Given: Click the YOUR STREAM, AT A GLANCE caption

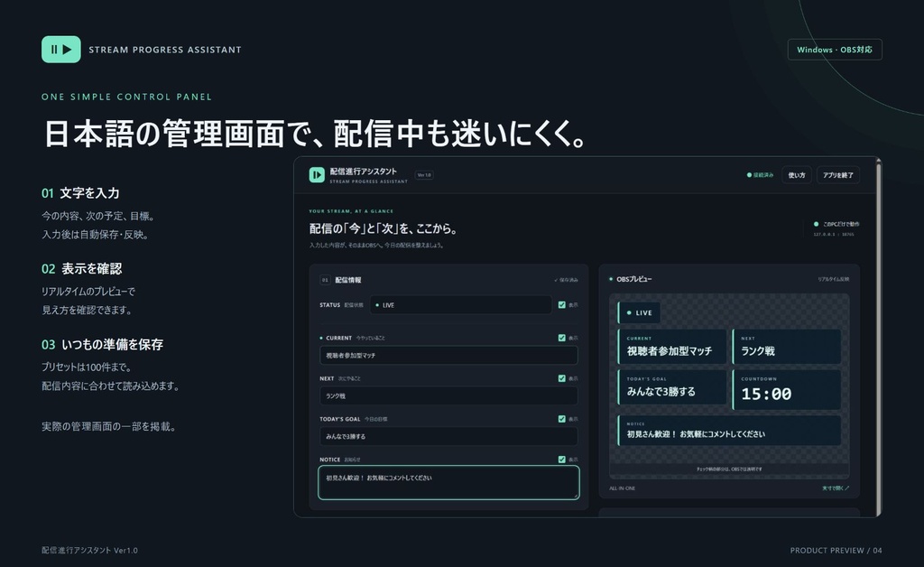Looking at the screenshot, I should [351, 211].
